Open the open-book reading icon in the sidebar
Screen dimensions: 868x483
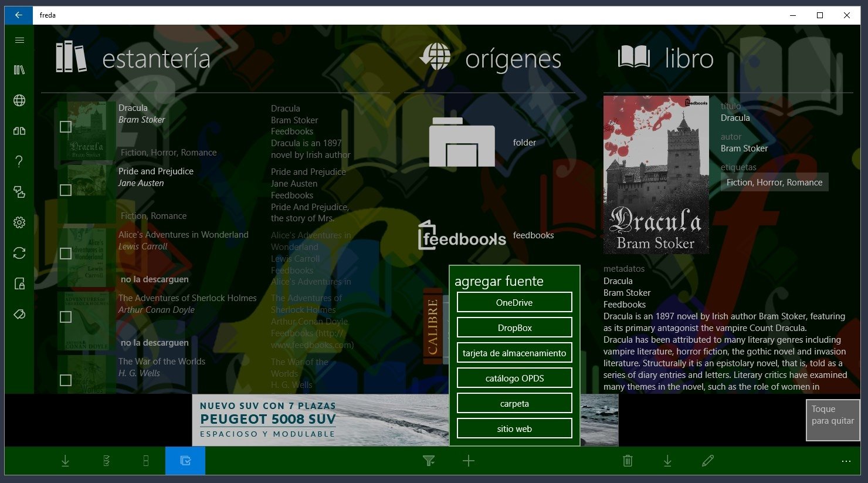point(19,131)
